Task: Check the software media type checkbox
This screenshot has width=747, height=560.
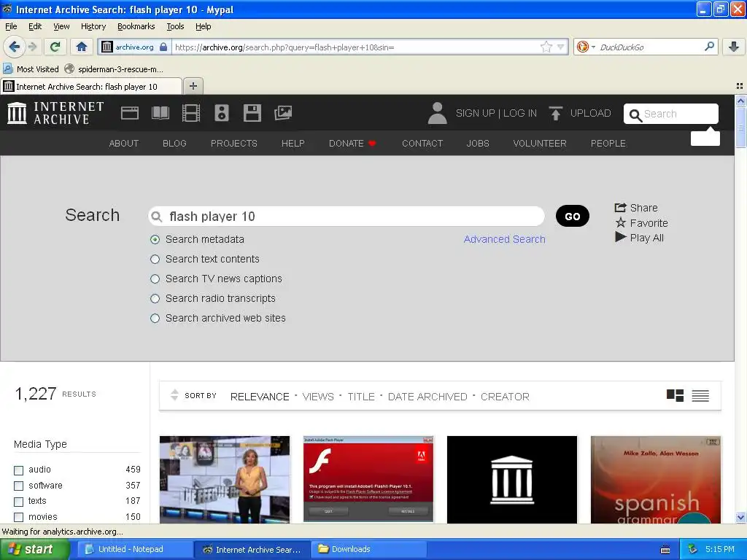Action: click(x=18, y=486)
